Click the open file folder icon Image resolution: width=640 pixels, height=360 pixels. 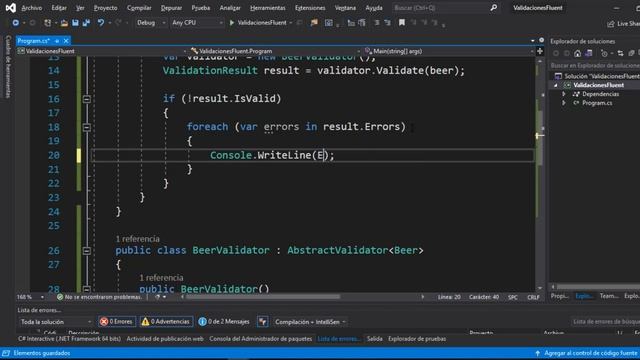coord(64,23)
